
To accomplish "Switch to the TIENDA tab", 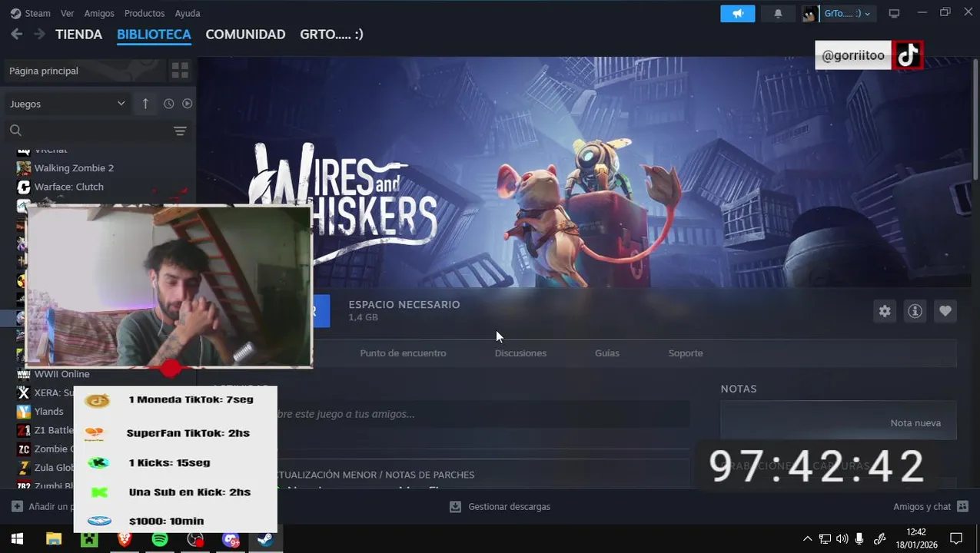I will pos(78,35).
